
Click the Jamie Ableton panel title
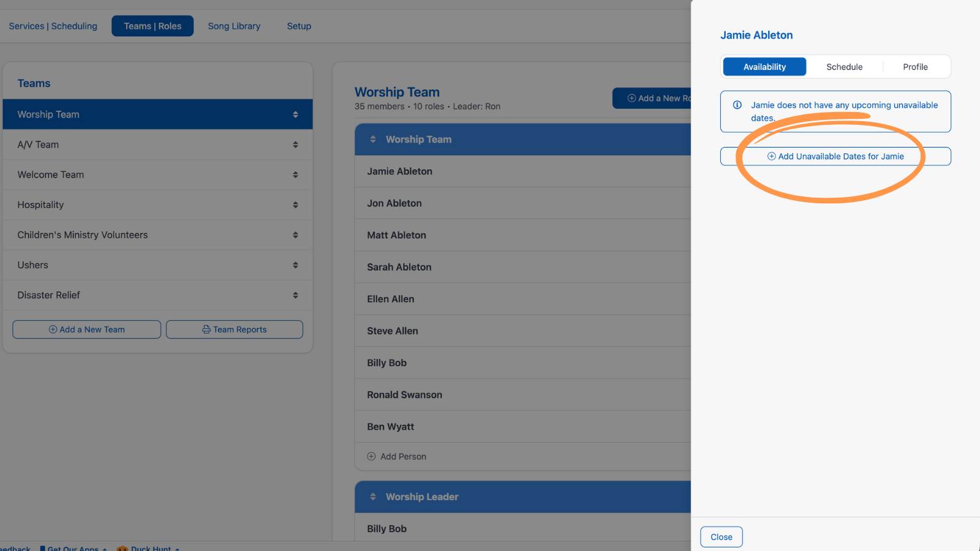pyautogui.click(x=756, y=35)
